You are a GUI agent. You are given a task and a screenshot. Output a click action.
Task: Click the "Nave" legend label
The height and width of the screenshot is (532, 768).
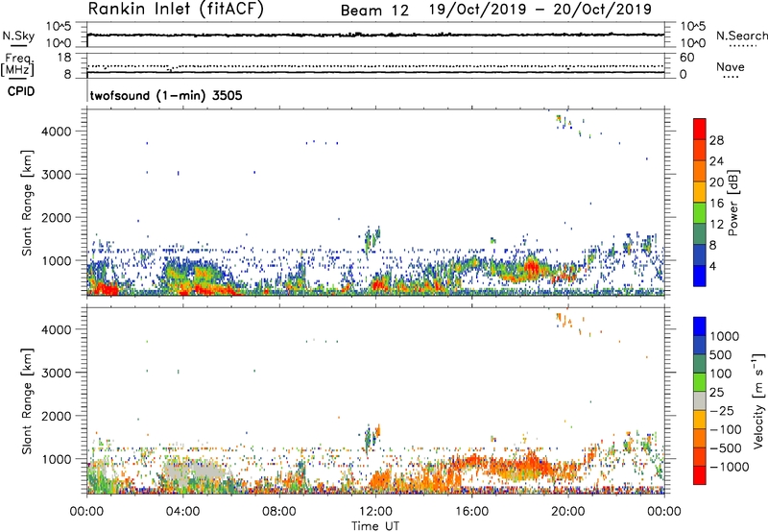tap(731, 67)
